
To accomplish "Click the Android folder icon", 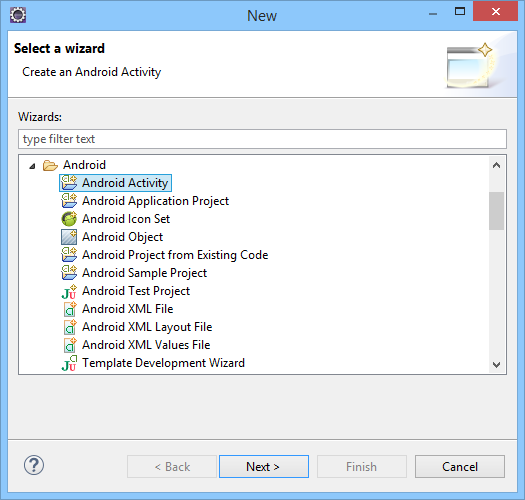I will (50, 165).
